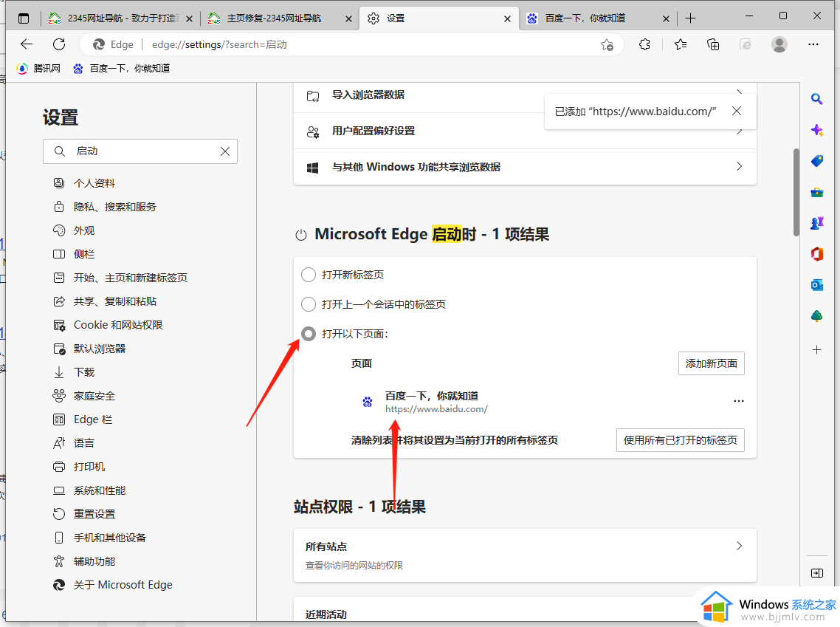Clear the settings search box X
The height and width of the screenshot is (627, 840).
tap(225, 151)
